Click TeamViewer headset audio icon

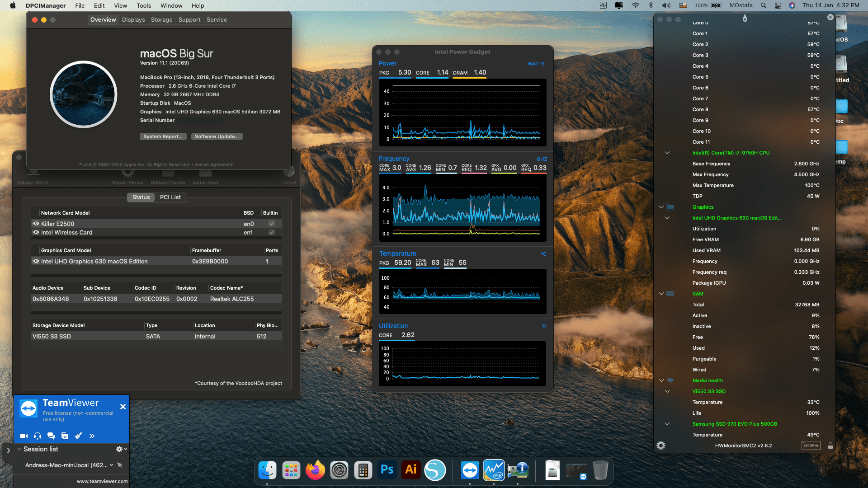38,436
